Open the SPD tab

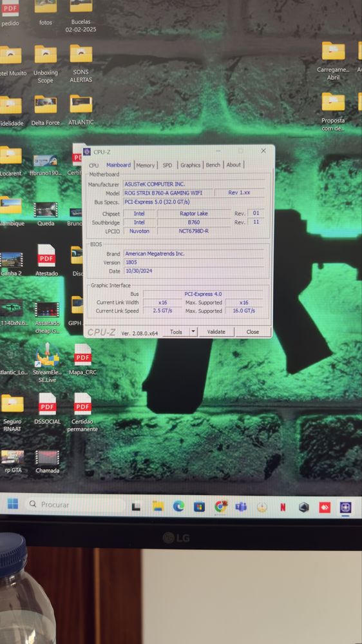(x=167, y=165)
